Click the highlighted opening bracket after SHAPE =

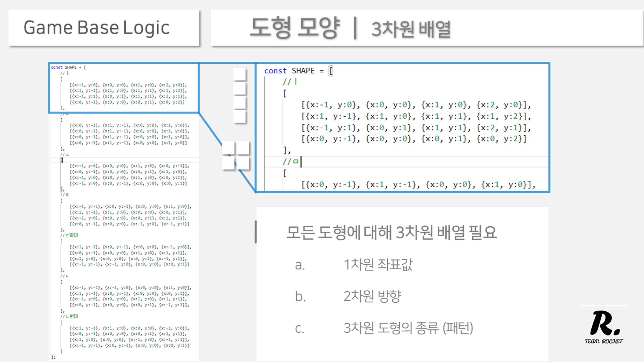pyautogui.click(x=331, y=71)
